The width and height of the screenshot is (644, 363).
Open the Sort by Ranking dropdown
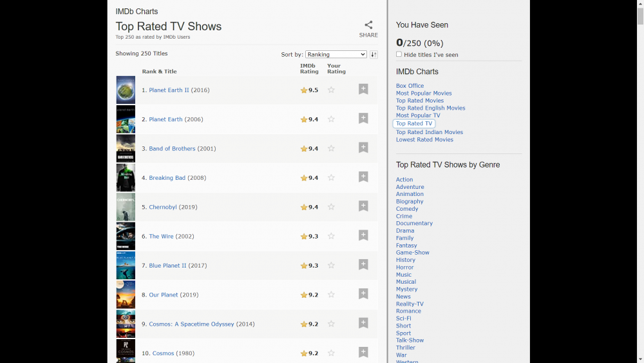coord(336,55)
